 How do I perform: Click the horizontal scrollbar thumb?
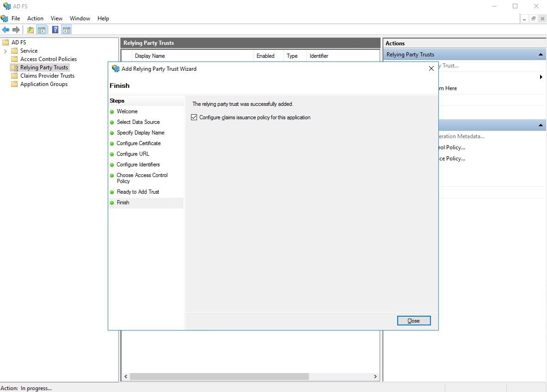pyautogui.click(x=219, y=377)
